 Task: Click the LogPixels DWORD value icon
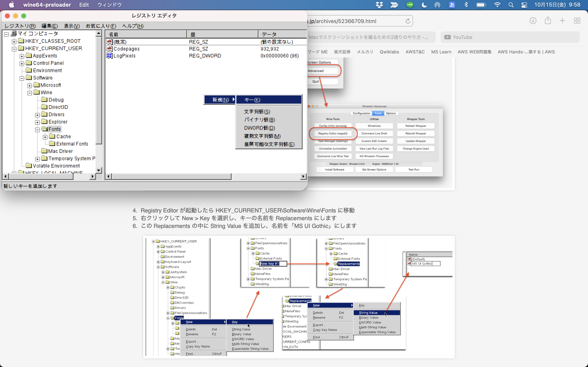tap(109, 56)
